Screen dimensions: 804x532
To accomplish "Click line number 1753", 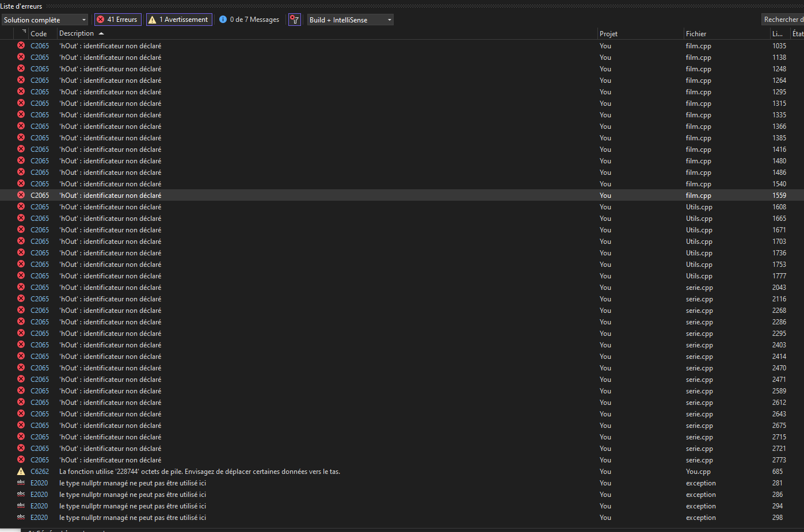I will pyautogui.click(x=779, y=265).
